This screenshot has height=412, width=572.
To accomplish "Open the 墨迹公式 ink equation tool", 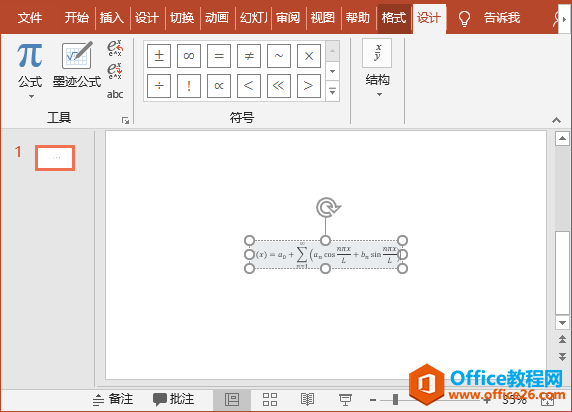I will pos(77,65).
